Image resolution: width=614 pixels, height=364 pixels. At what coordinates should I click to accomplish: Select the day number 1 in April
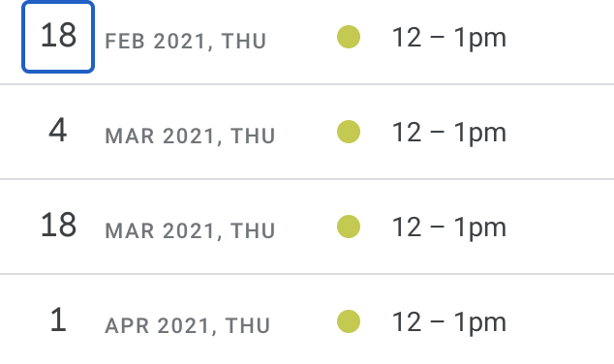58,319
